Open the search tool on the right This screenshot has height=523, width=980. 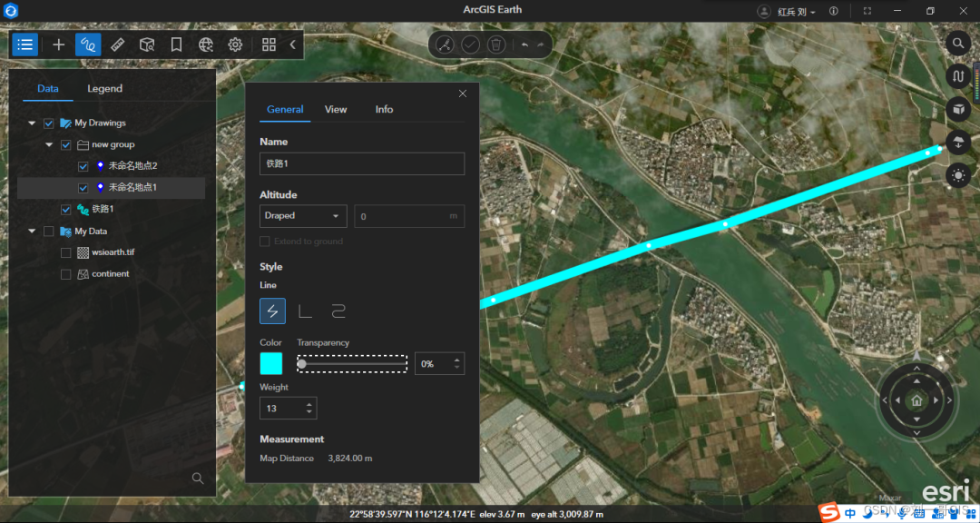click(x=957, y=44)
